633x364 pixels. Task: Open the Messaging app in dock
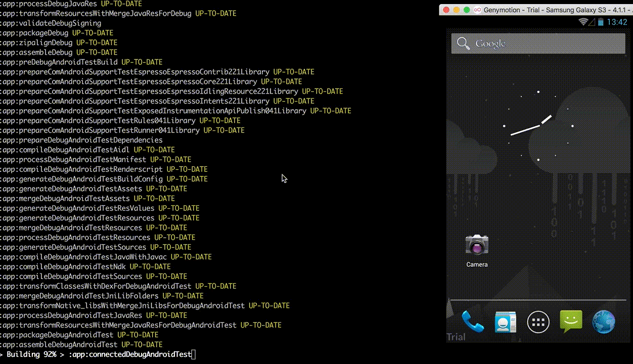[571, 322]
